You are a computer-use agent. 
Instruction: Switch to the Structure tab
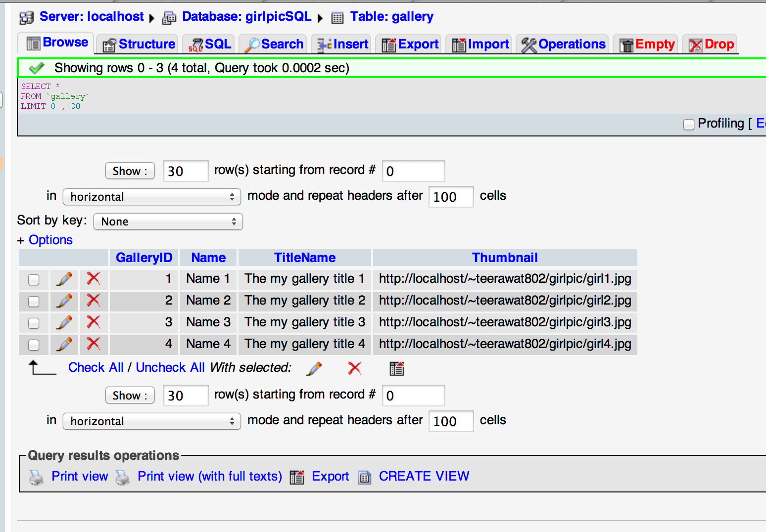[139, 44]
